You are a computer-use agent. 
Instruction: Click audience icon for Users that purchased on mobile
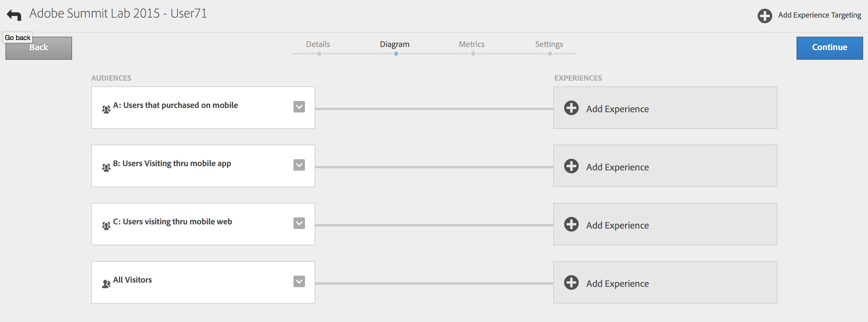pyautogui.click(x=106, y=109)
